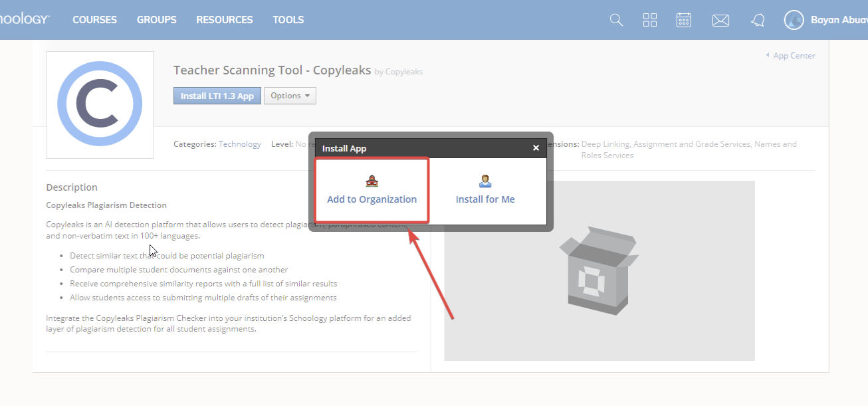Click the by Copyleaks developer link
868x406 pixels.
tap(399, 72)
